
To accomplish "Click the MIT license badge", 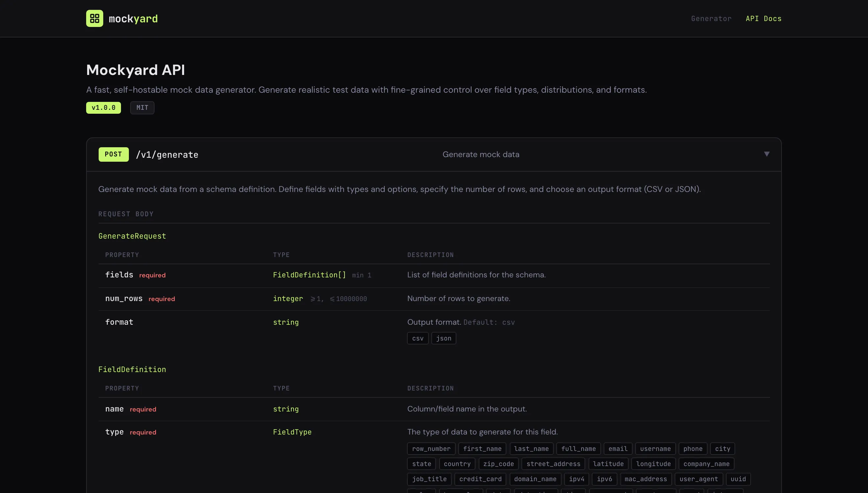I will pyautogui.click(x=142, y=108).
